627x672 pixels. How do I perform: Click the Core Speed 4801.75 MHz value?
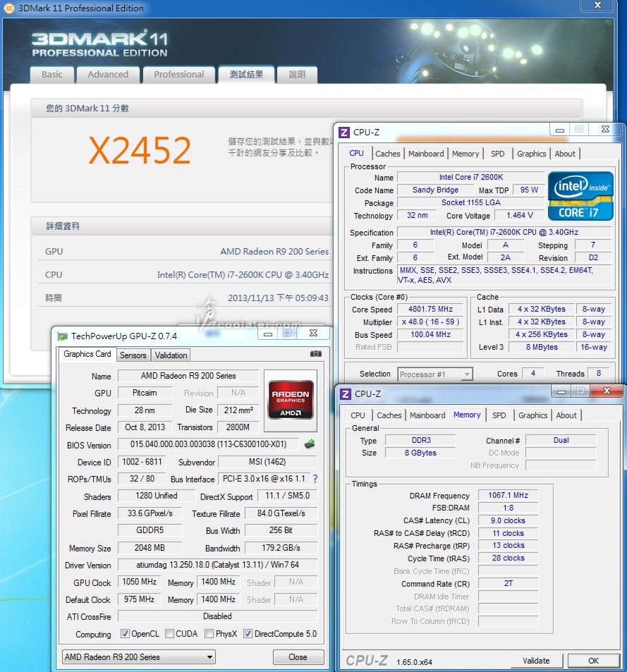pos(430,309)
